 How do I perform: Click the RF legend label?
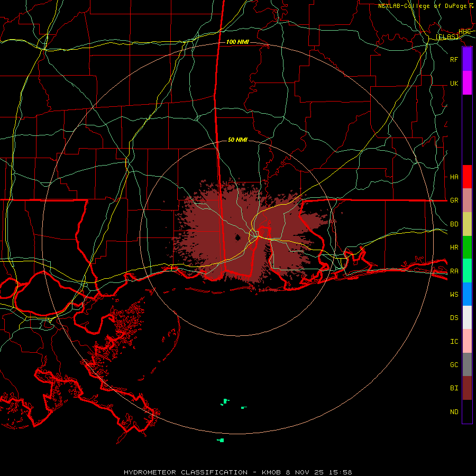point(454,59)
